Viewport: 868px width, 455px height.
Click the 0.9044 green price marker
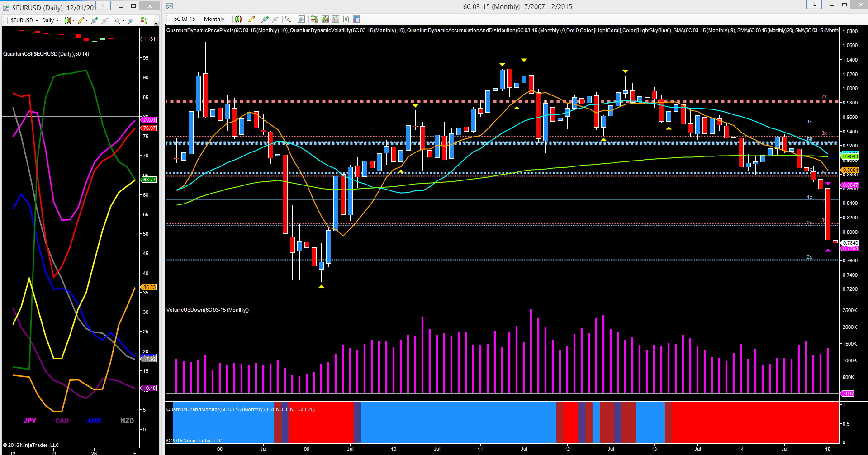[849, 156]
